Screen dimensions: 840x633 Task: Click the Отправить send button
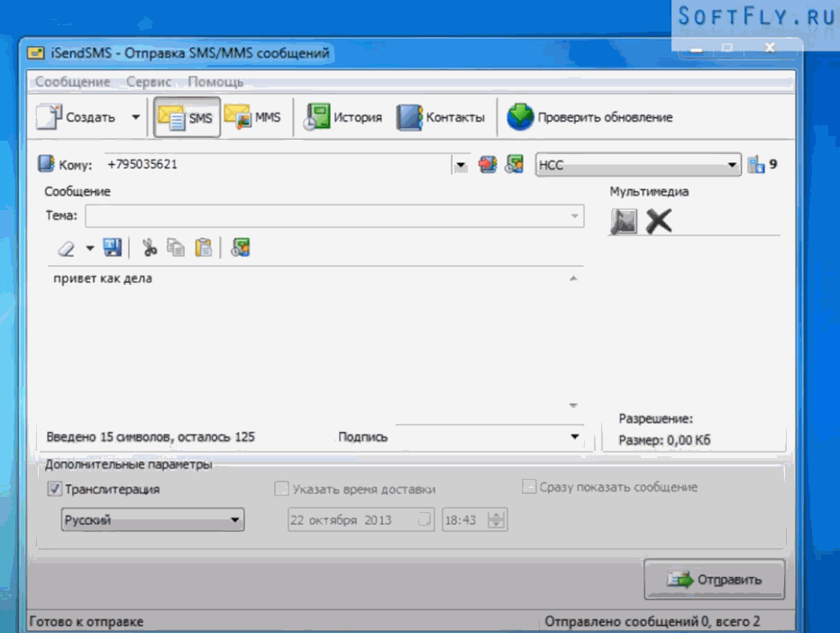coord(714,580)
